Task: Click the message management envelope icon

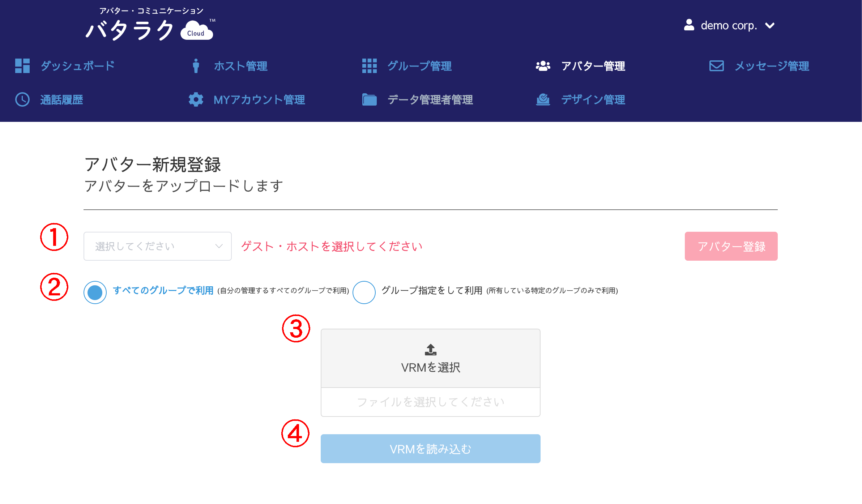Action: [716, 66]
